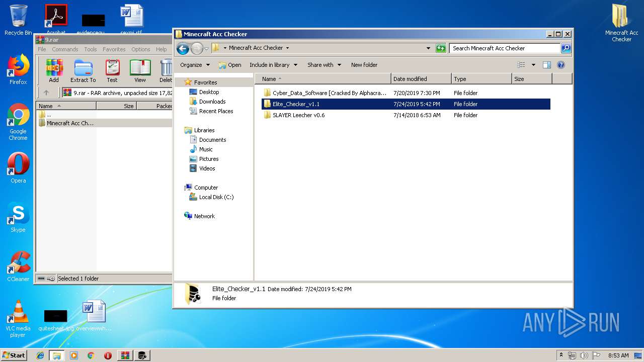The height and width of the screenshot is (362, 644).
Task: Sort by the Name column header
Action: coord(323,79)
